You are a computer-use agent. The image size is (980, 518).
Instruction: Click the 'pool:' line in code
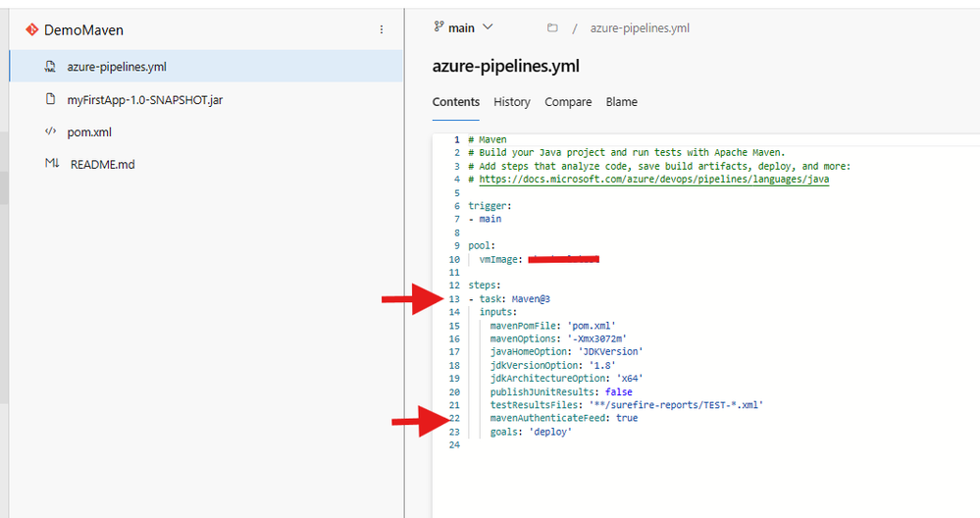[482, 245]
